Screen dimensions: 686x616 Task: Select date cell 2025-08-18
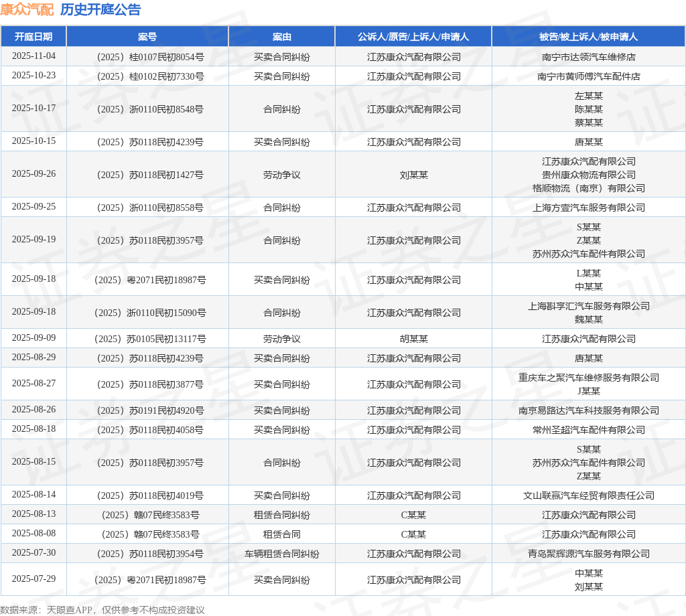pyautogui.click(x=33, y=429)
